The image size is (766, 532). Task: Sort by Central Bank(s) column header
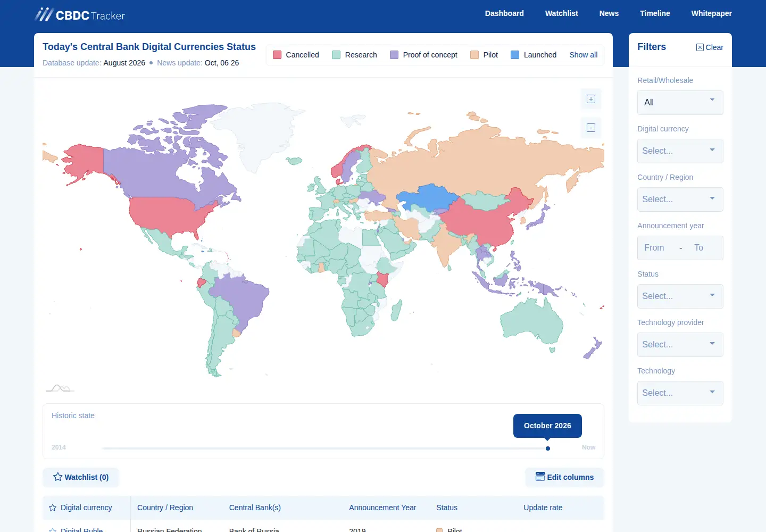pyautogui.click(x=255, y=508)
